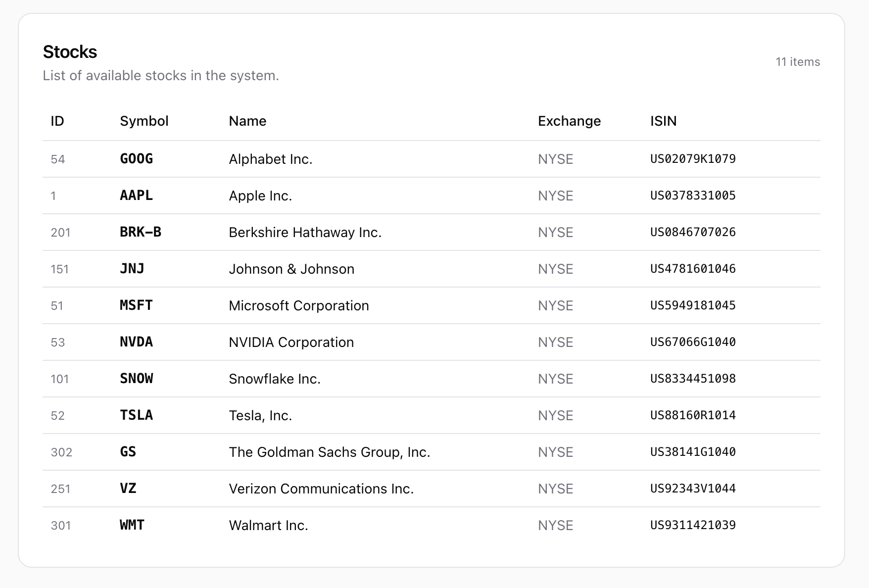Click NYSE exchange in Walmart row
Viewport: 869px width, 588px height.
tap(555, 526)
